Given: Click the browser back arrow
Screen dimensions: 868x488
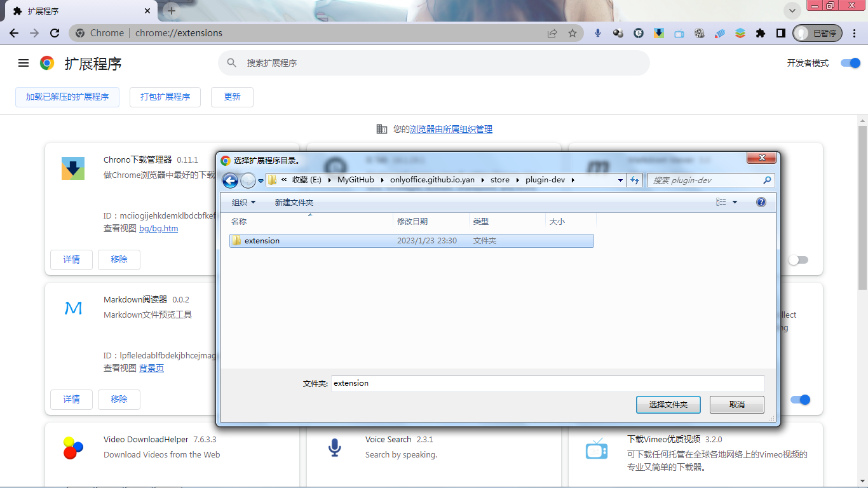Looking at the screenshot, I should [x=14, y=33].
